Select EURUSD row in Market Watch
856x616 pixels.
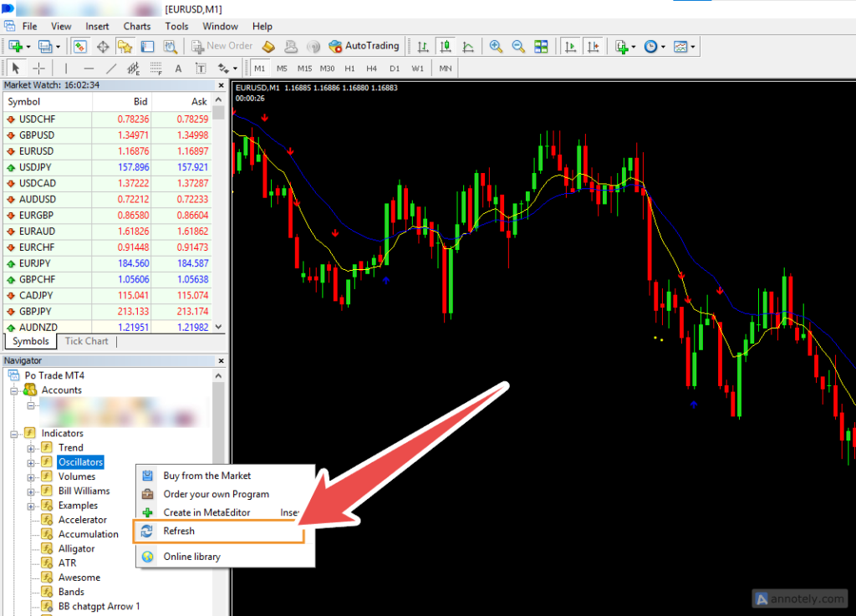pyautogui.click(x=107, y=151)
